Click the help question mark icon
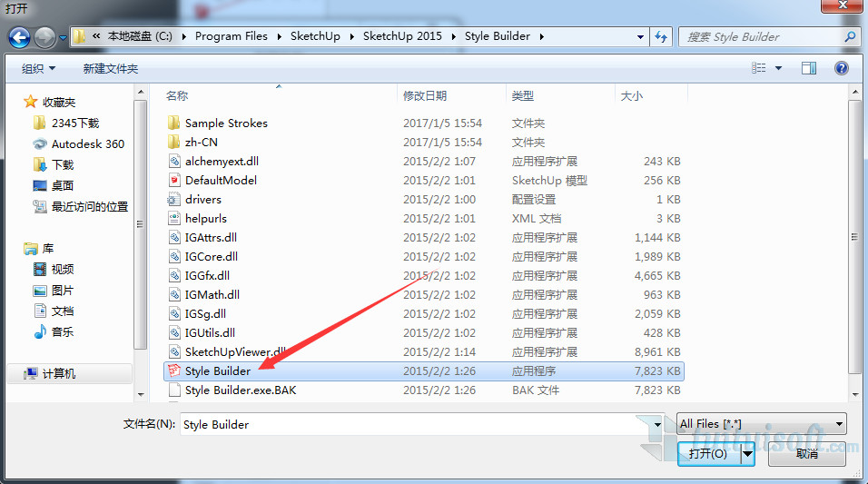 [841, 68]
